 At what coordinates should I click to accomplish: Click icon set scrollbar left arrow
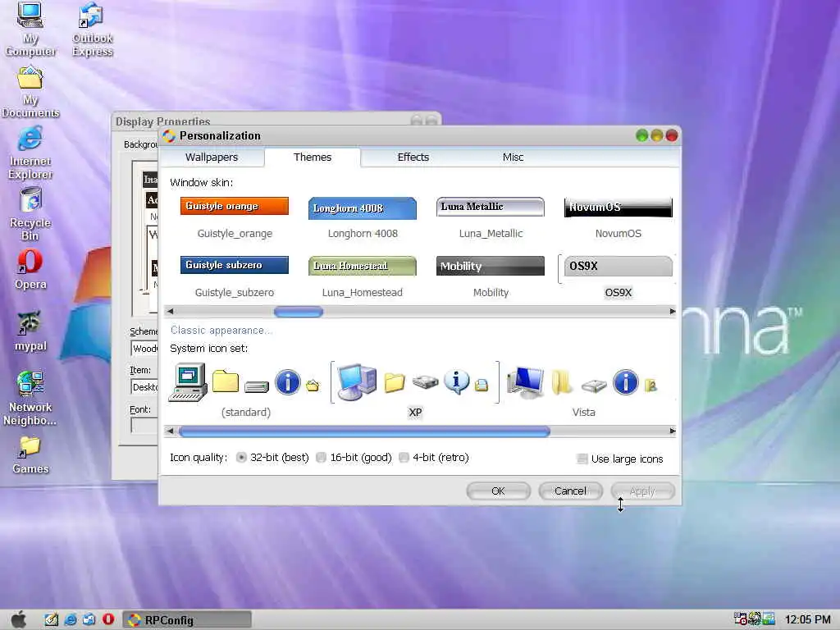171,431
